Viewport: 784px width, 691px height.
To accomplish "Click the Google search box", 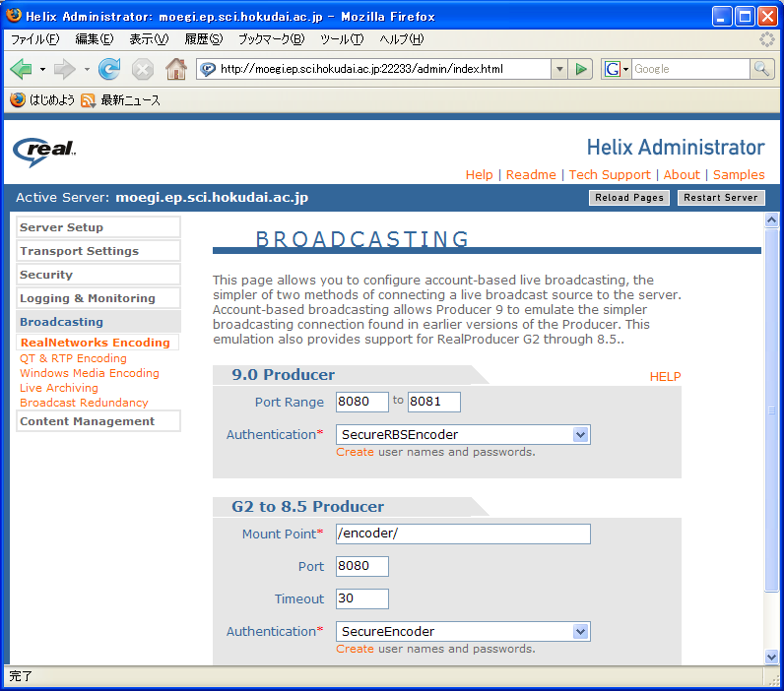I will tap(691, 69).
